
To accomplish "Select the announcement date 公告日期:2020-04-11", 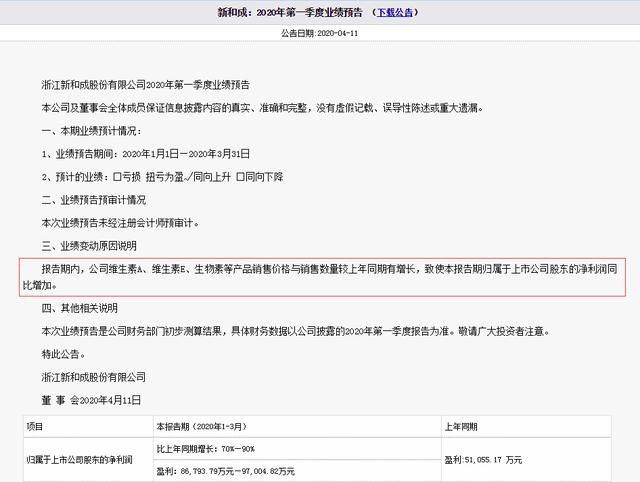I will tap(319, 33).
